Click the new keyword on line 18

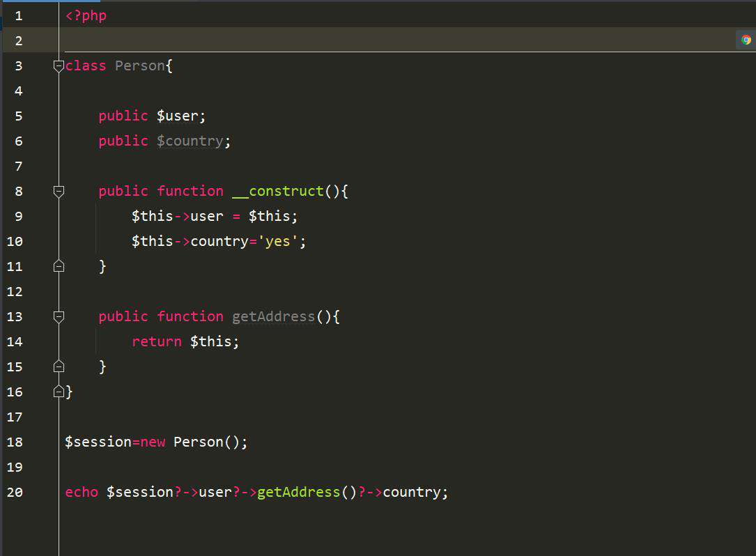tap(153, 442)
